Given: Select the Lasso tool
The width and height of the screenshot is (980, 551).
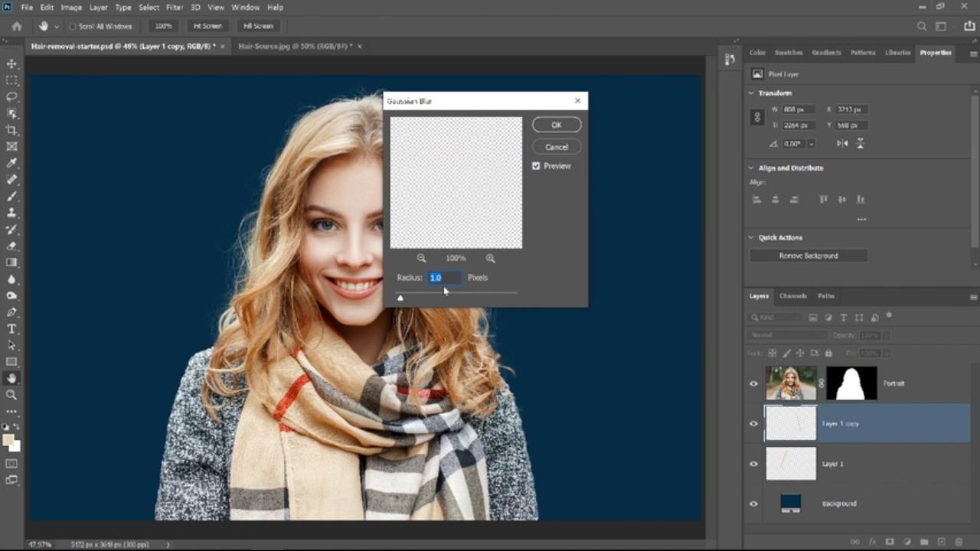Looking at the screenshot, I should coord(11,96).
